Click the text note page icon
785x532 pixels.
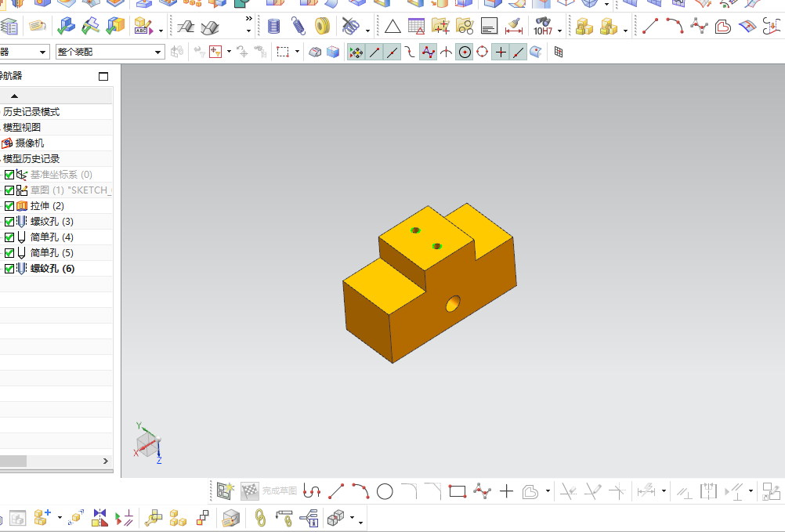(489, 26)
